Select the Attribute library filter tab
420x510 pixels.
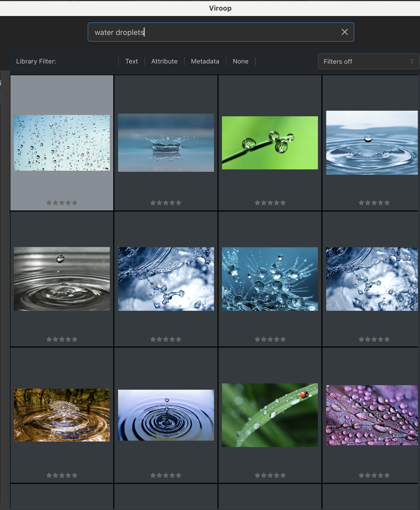tap(164, 61)
